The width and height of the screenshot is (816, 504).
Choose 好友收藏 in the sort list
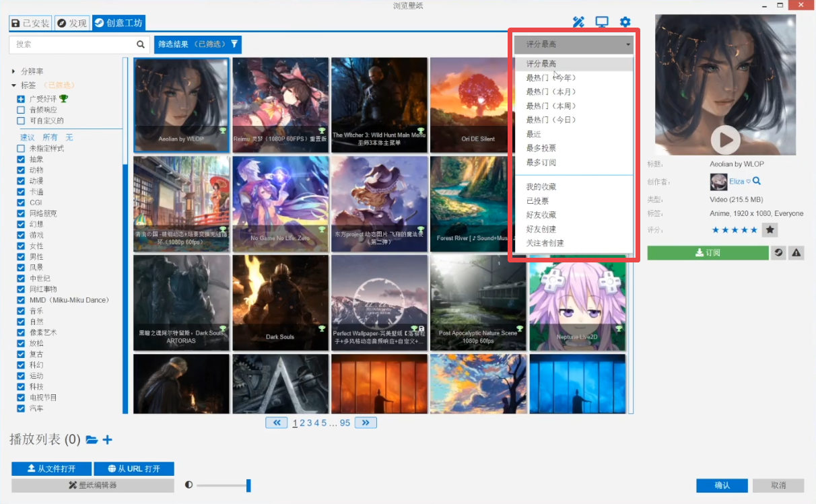point(574,215)
